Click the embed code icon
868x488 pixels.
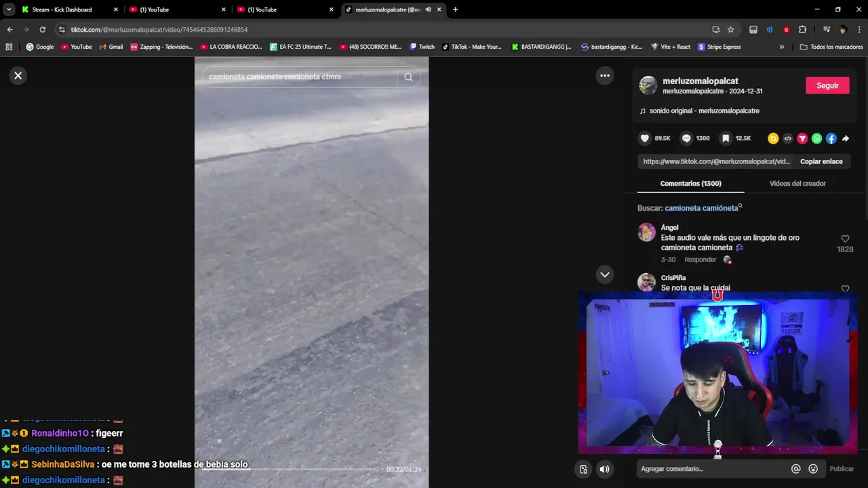pos(787,138)
